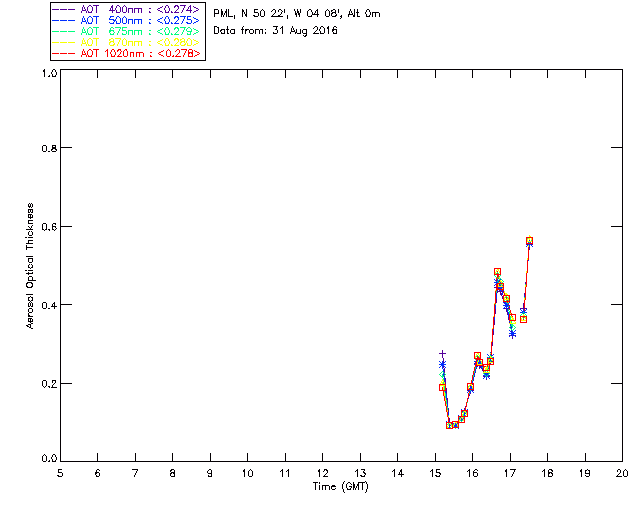The image size is (640, 512).
Task: Click the Aerosol Optical Thickness axis label
Action: pos(30,266)
